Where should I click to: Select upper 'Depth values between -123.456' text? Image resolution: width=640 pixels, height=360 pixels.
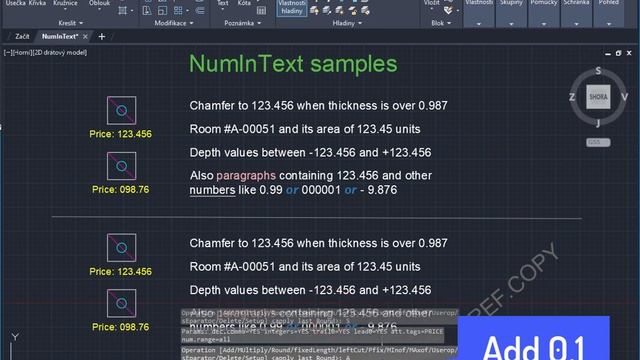click(310, 153)
